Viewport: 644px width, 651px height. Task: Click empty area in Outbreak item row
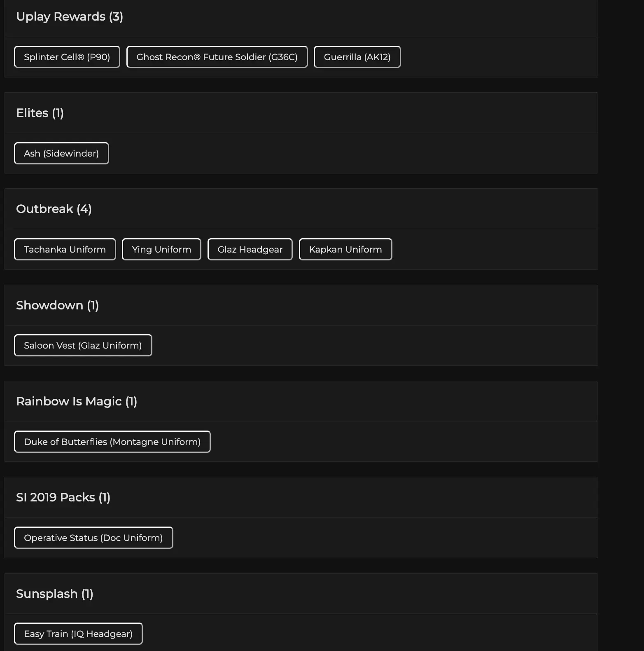[494, 249]
